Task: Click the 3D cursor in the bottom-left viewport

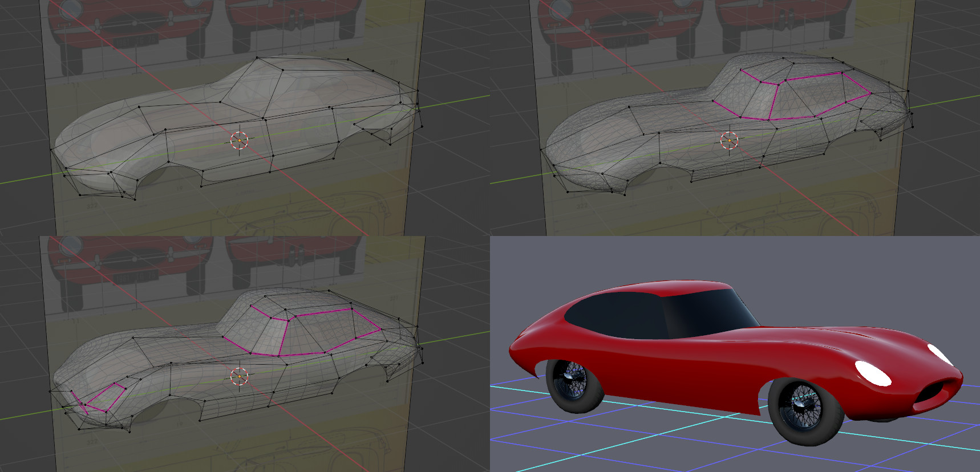Action: [x=240, y=376]
